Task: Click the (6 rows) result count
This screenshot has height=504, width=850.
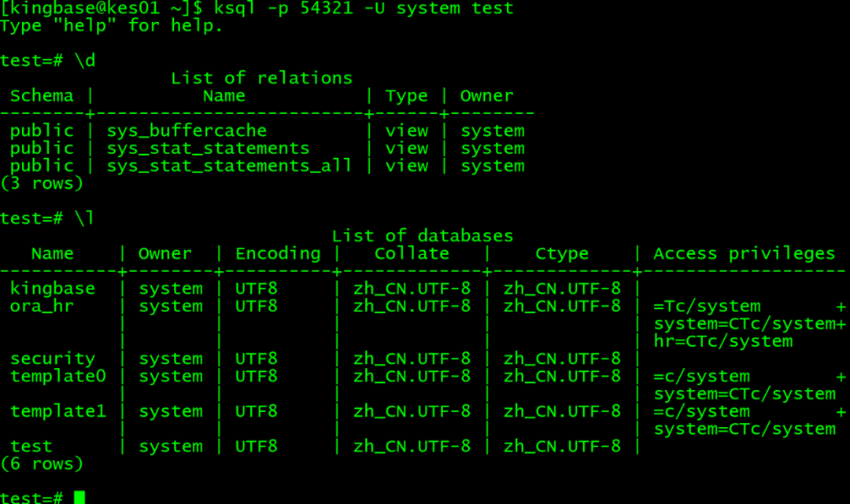Action: [x=42, y=464]
